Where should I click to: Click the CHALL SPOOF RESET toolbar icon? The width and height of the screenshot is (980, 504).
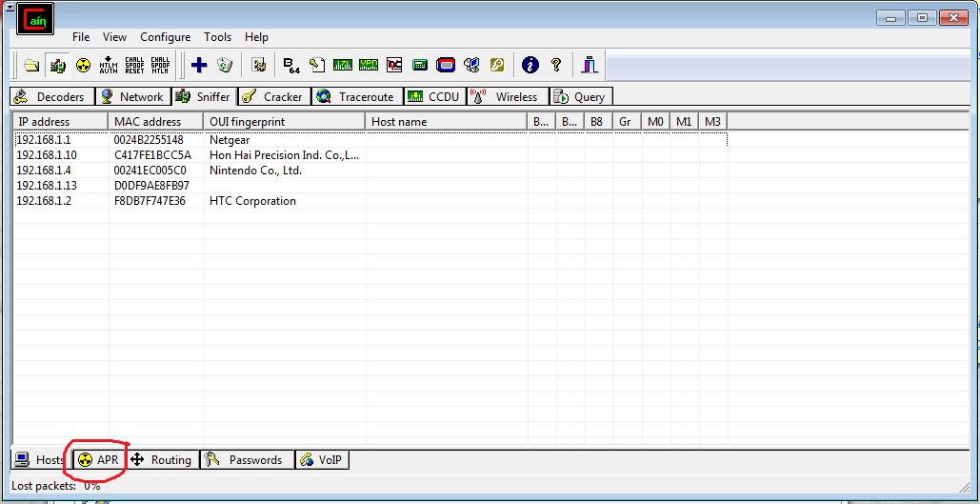click(134, 65)
